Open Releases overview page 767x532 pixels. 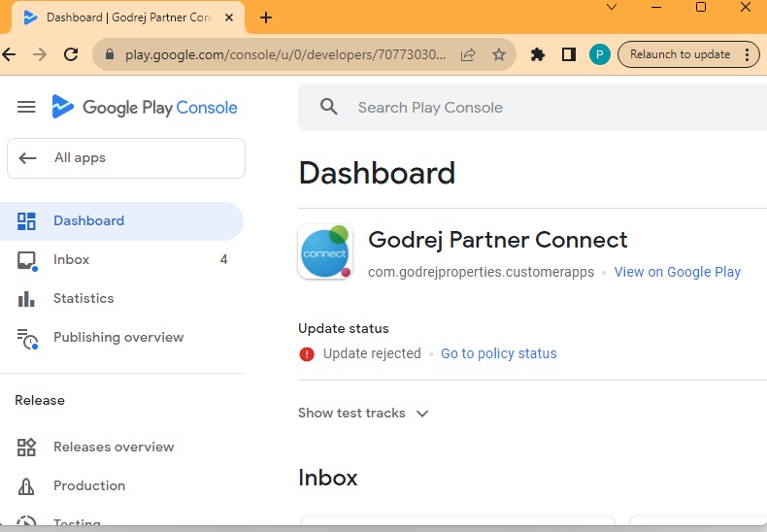(x=114, y=448)
